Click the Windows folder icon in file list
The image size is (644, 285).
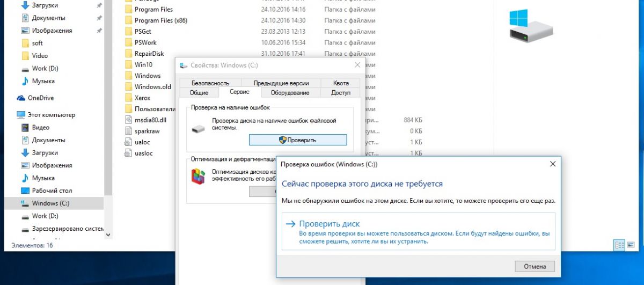pyautogui.click(x=128, y=76)
